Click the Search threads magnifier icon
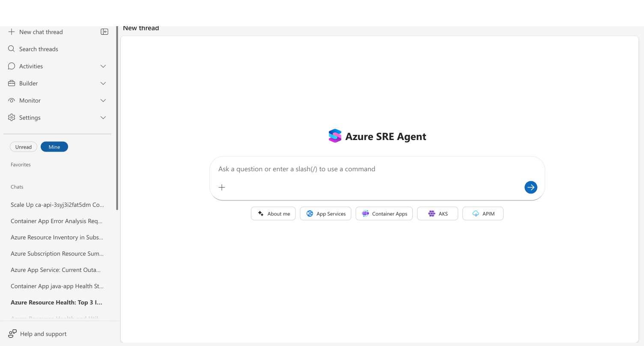The width and height of the screenshot is (644, 346). pyautogui.click(x=12, y=49)
